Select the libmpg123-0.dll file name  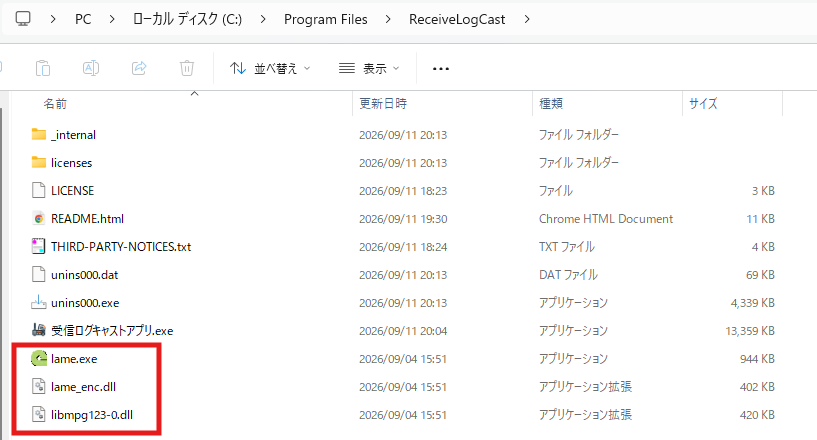pos(92,415)
